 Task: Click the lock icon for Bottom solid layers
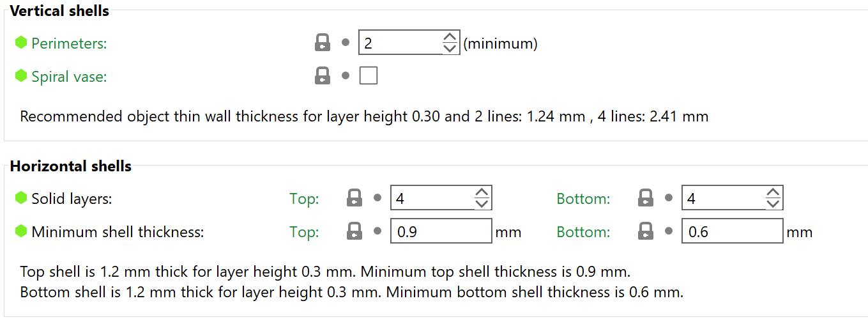tap(646, 198)
